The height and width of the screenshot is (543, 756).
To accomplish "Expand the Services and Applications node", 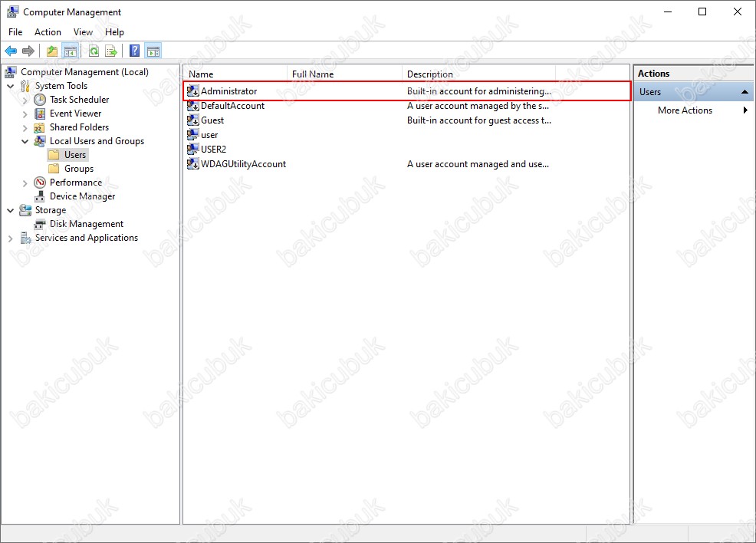I will [x=11, y=239].
